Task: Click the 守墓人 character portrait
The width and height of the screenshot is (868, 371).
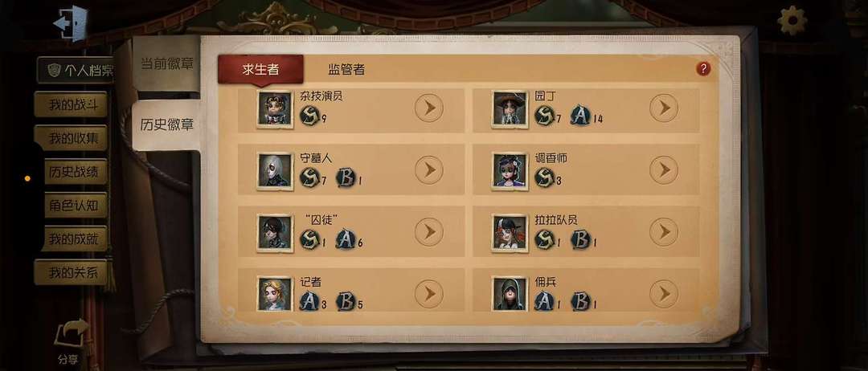Action: pyautogui.click(x=275, y=171)
